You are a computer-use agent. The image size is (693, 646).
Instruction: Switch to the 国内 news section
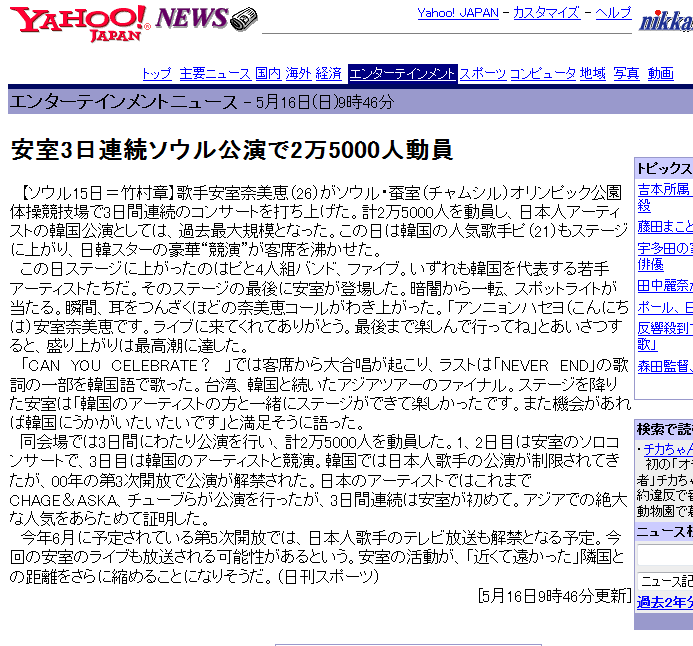pos(268,73)
